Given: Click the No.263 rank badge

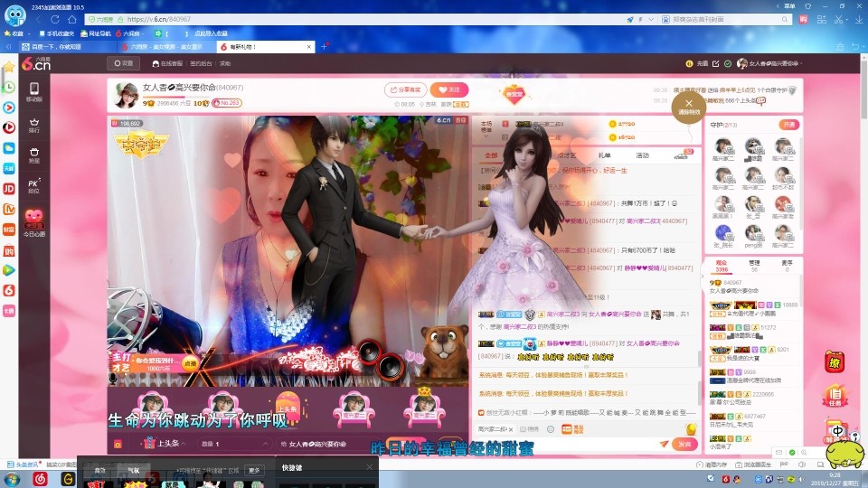Looking at the screenshot, I should point(226,103).
